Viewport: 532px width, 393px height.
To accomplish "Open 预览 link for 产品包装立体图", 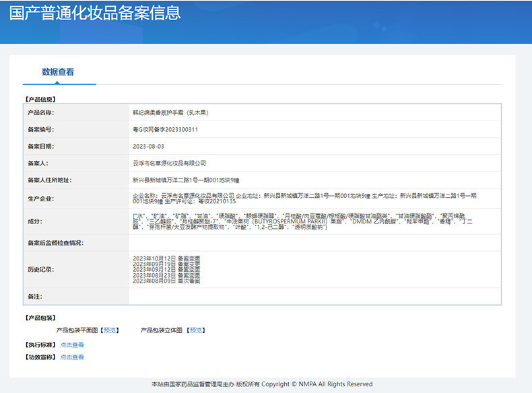I will coord(196,330).
